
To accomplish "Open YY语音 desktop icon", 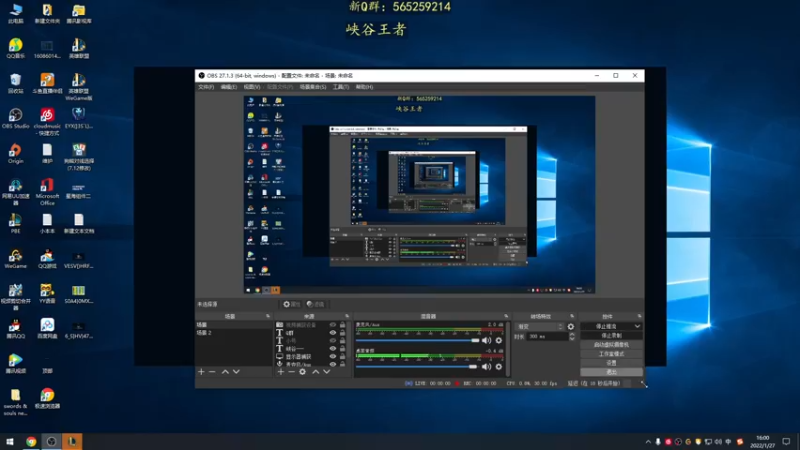I will point(47,294).
